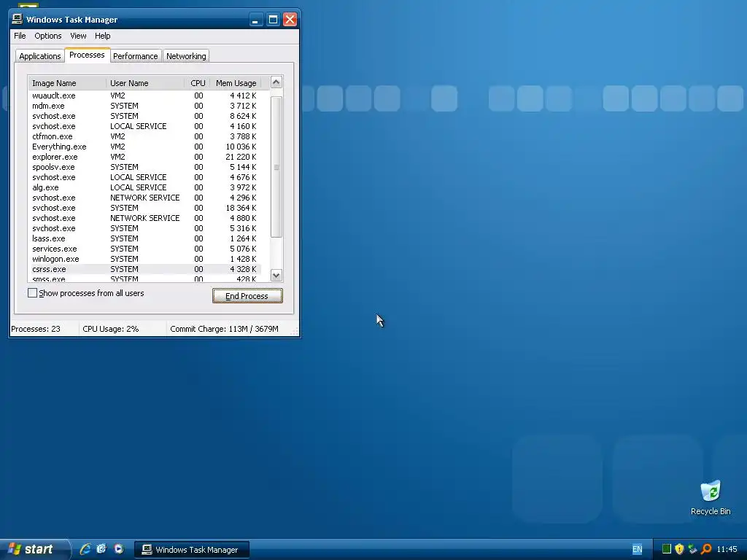Click the Task Manager title bar icon

18,19
